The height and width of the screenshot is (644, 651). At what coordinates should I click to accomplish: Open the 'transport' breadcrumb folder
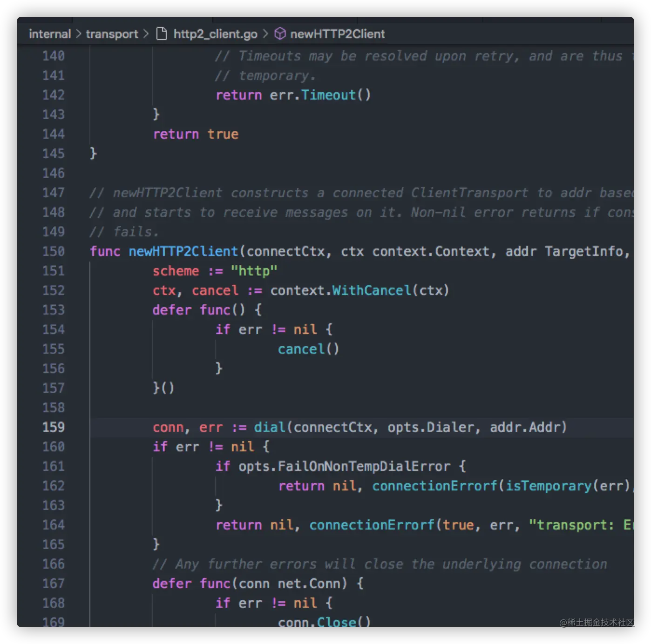[112, 34]
